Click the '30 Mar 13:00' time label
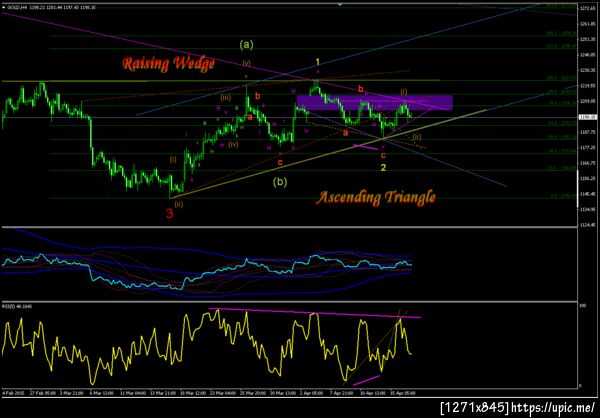Screen dimensions: 600x418 [282, 393]
